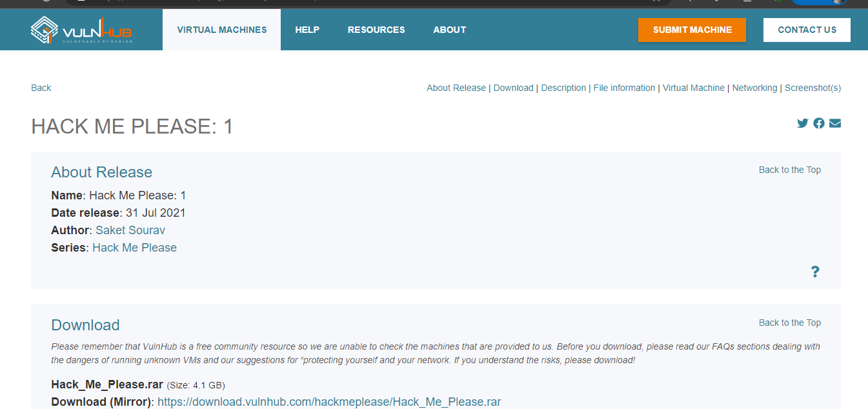
Task: Go to the Resources menu
Action: pos(376,30)
